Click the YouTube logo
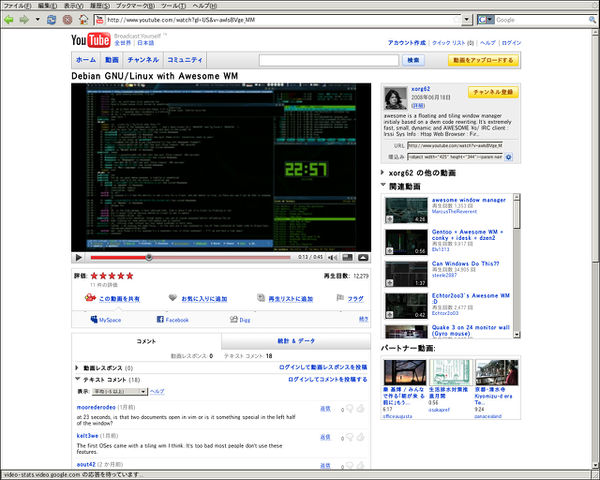This screenshot has width=600, height=480. pos(91,40)
